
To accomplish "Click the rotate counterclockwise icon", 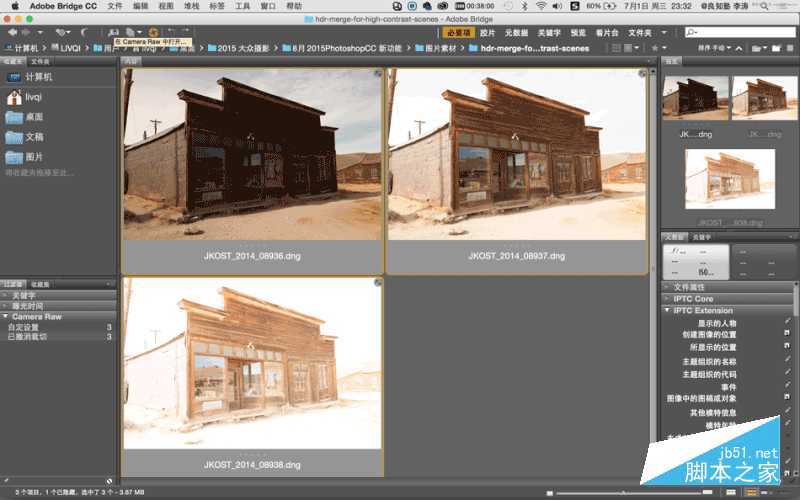I will [174, 32].
